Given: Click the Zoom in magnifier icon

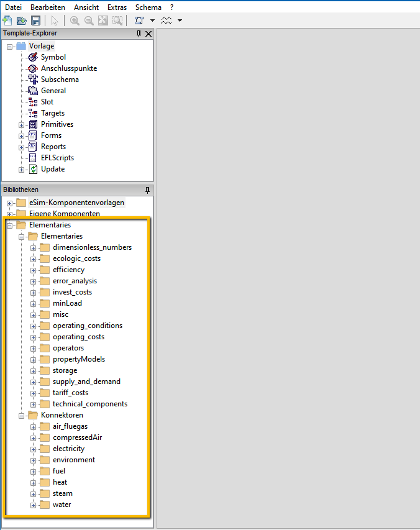Looking at the screenshot, I should (x=75, y=21).
